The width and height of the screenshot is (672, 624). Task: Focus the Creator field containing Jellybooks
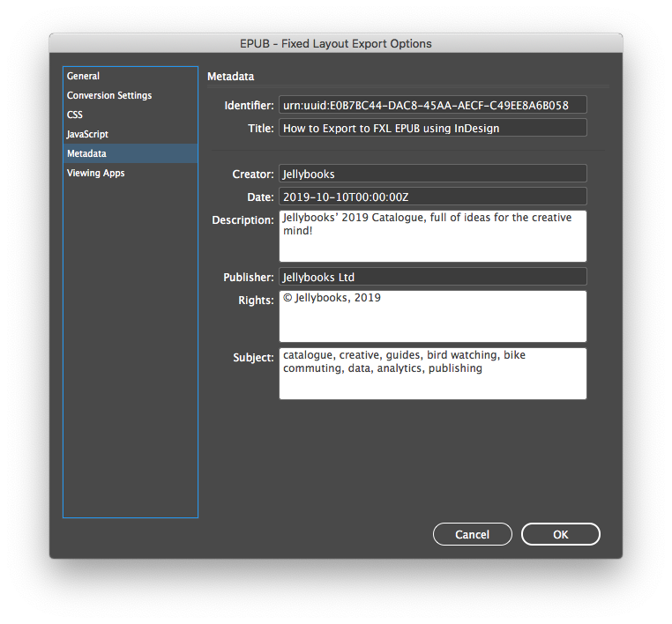[432, 174]
